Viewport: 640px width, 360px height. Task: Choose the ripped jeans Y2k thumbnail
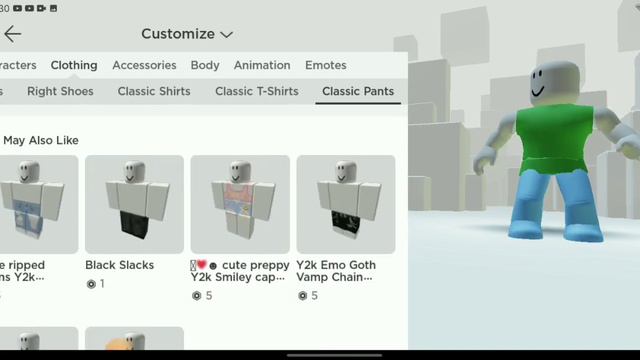tap(39, 204)
